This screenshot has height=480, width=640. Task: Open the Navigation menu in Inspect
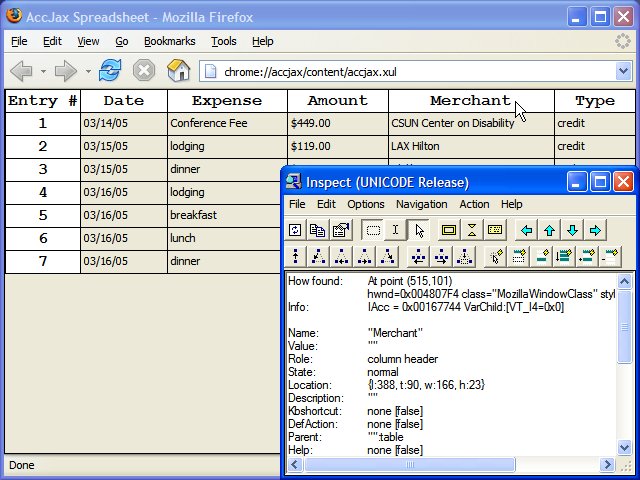coord(421,204)
